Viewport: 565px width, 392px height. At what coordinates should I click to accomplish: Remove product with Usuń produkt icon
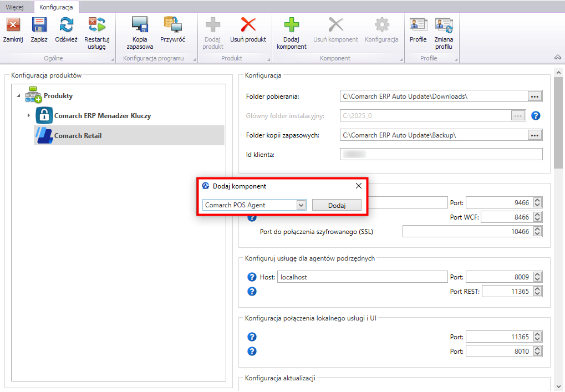pos(248,25)
